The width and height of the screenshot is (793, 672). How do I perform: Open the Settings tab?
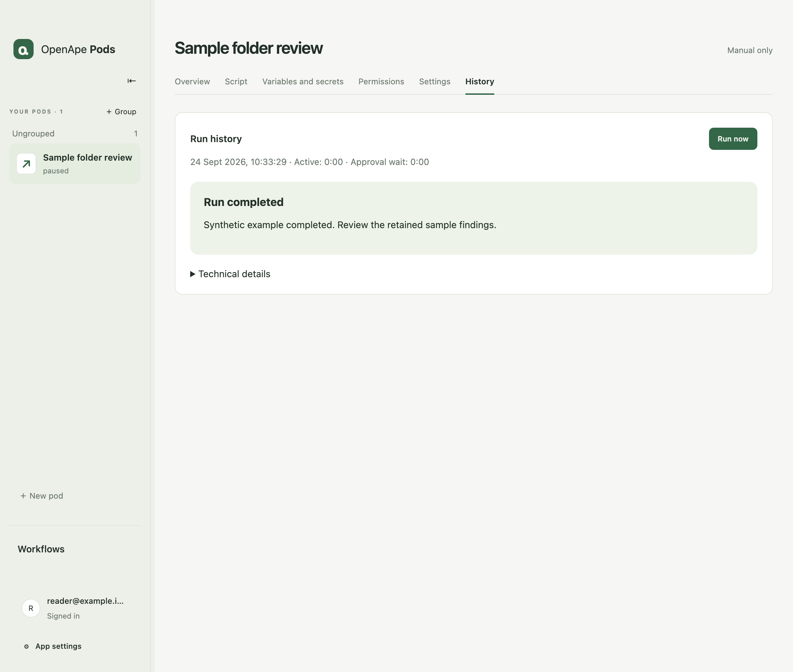click(434, 82)
